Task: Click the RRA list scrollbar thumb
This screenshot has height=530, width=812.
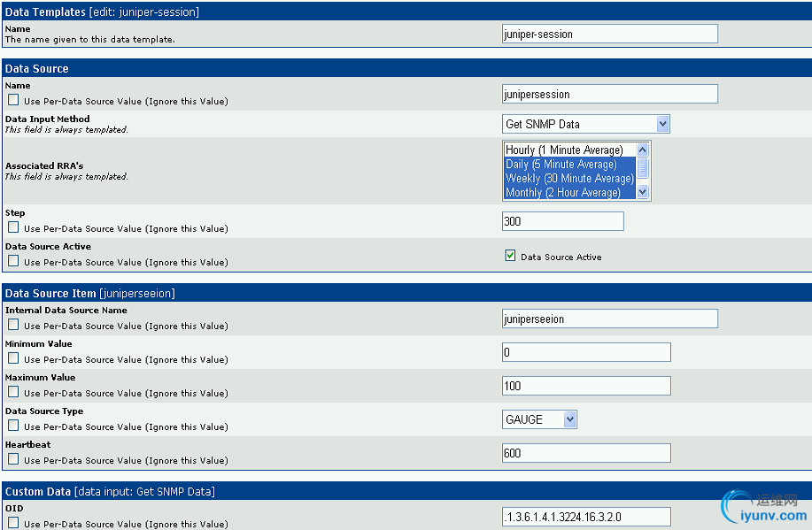Action: click(x=642, y=168)
